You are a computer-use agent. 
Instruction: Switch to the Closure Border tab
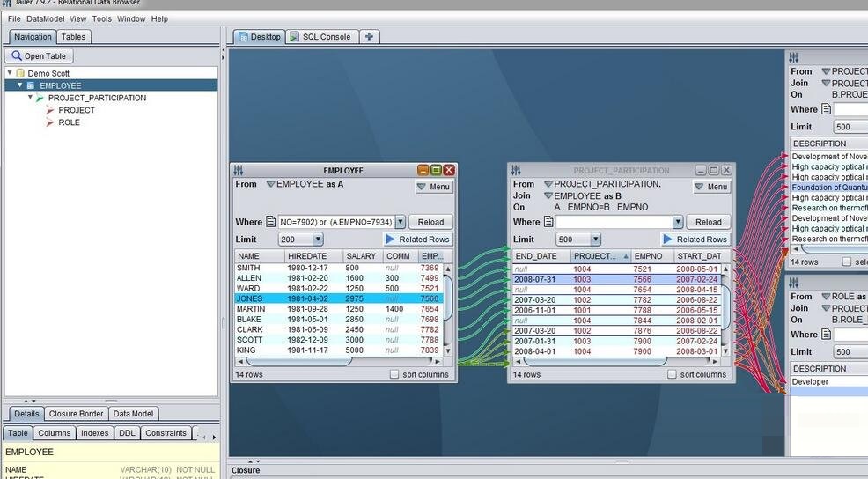point(77,414)
